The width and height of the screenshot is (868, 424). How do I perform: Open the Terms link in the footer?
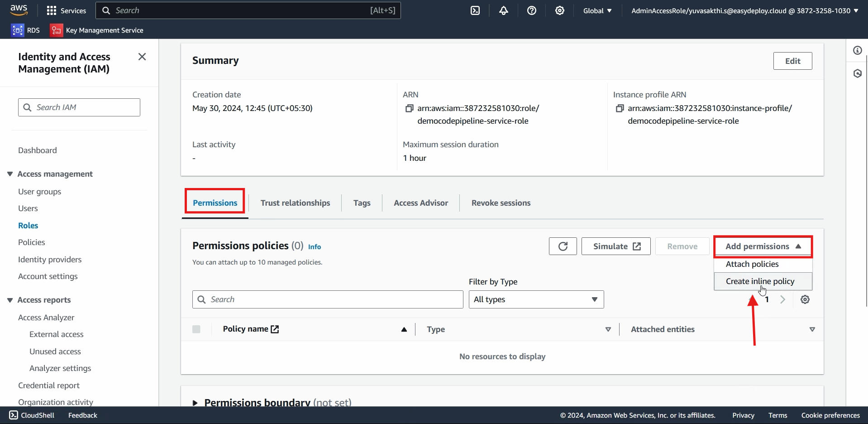click(777, 415)
